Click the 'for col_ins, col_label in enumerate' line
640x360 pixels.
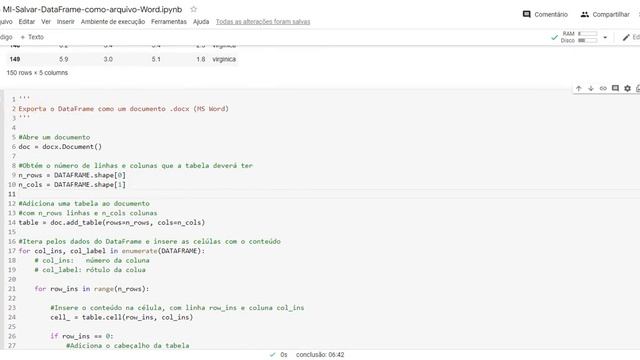tap(111, 251)
